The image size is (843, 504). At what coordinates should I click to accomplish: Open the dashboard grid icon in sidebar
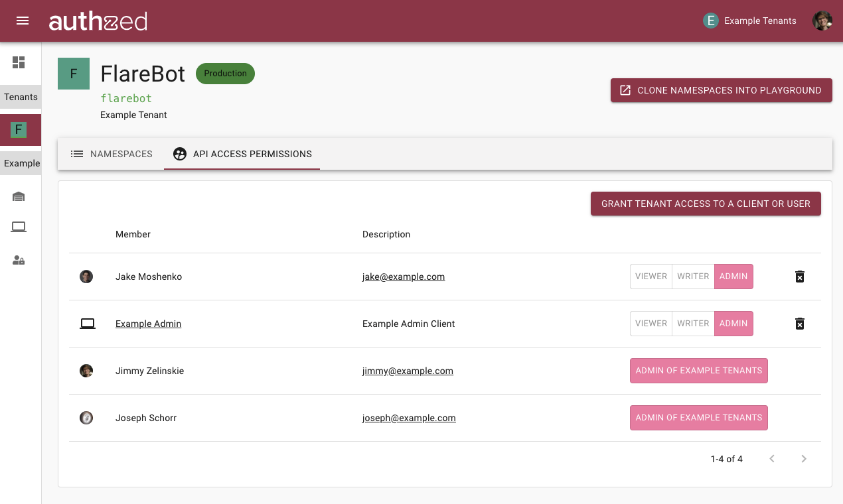(19, 62)
